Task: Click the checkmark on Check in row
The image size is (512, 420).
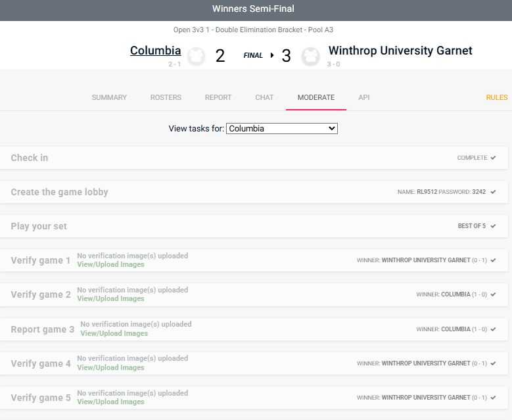Action: (493, 158)
